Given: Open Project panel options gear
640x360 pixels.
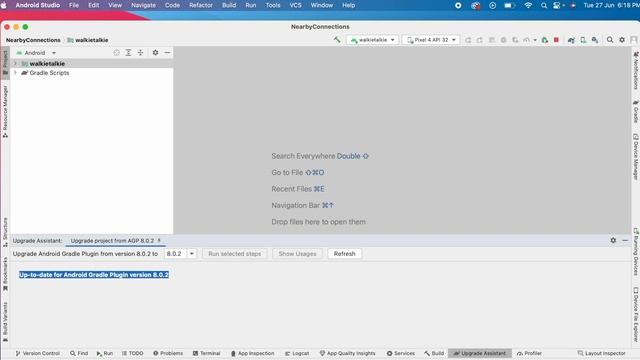Looking at the screenshot, I should (x=155, y=53).
